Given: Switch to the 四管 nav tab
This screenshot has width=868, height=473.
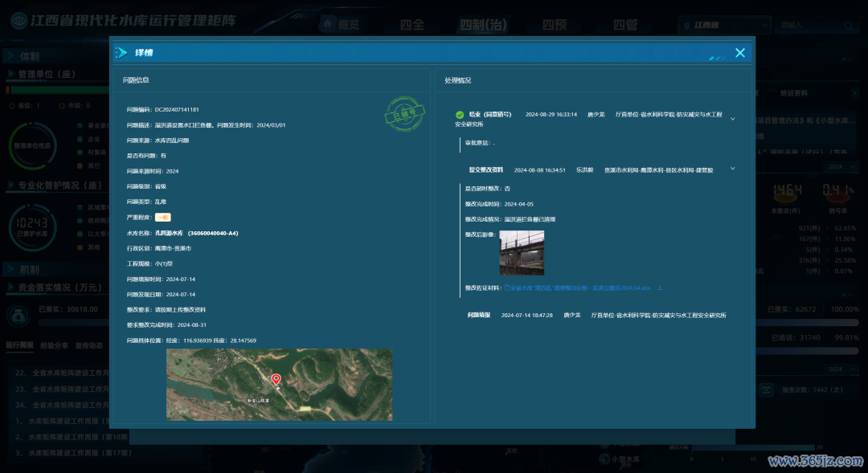Looking at the screenshot, I should pos(625,24).
